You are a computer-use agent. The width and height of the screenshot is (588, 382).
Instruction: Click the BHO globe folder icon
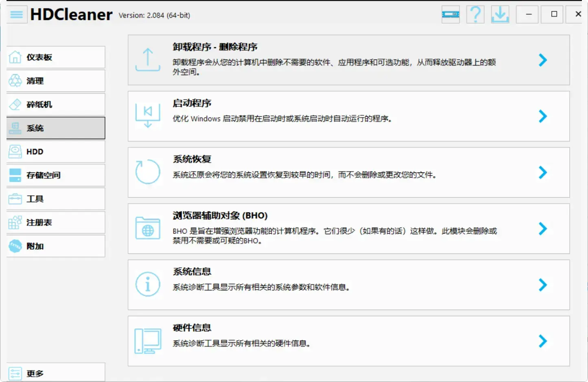pos(148,229)
